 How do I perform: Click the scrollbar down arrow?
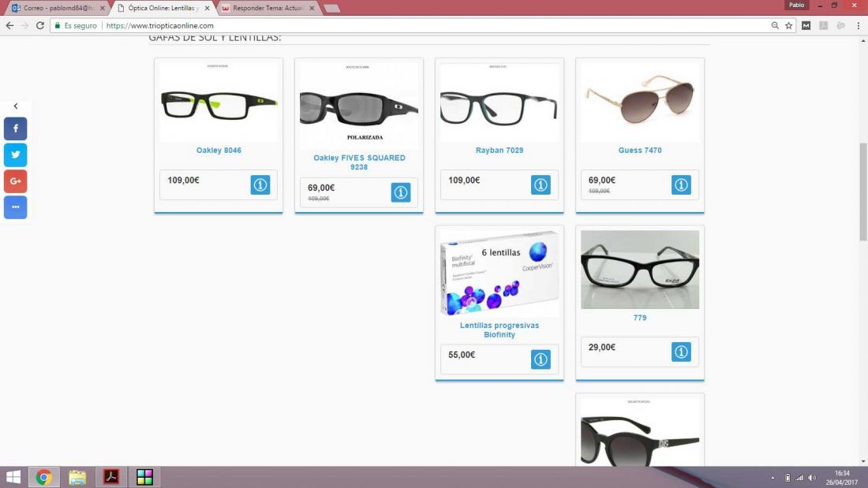863,461
